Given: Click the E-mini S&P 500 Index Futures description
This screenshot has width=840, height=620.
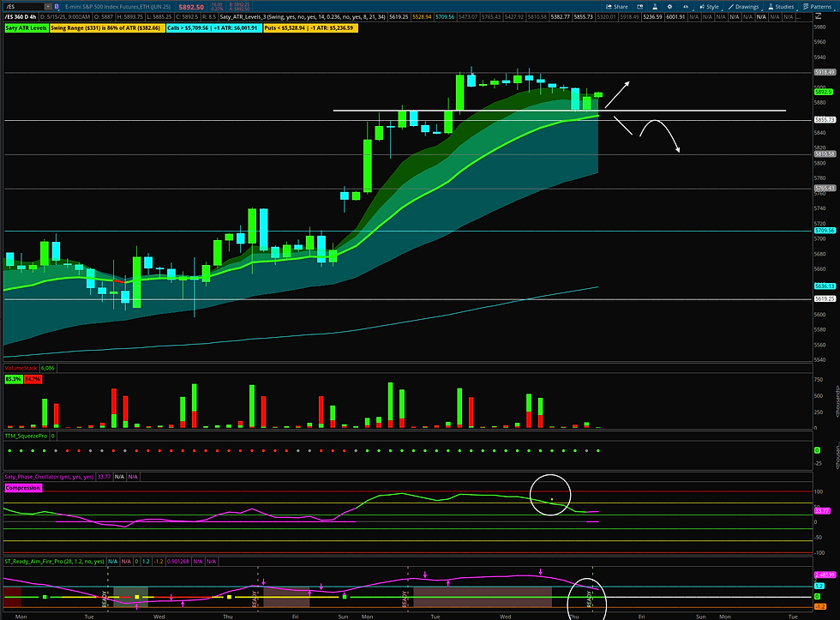Looking at the screenshot, I should 118,7.
